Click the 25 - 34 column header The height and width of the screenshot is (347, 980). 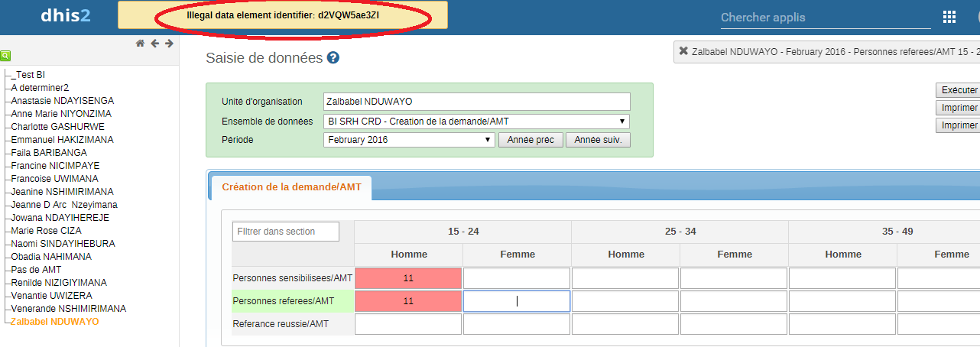(x=680, y=232)
